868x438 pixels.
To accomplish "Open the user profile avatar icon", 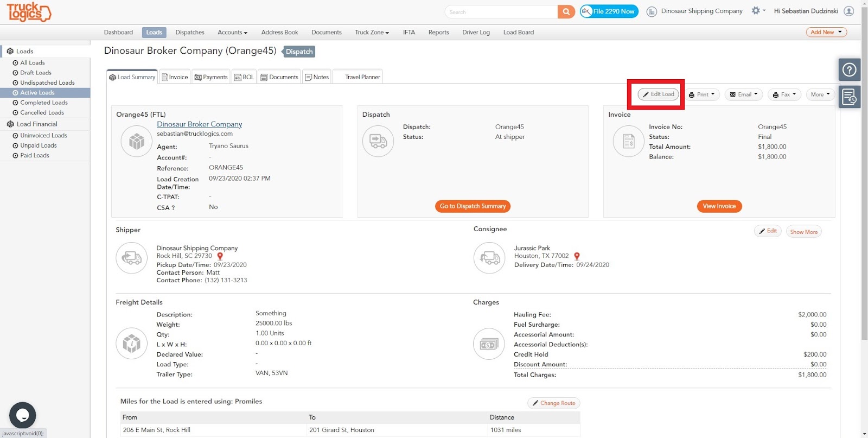I will [x=849, y=11].
